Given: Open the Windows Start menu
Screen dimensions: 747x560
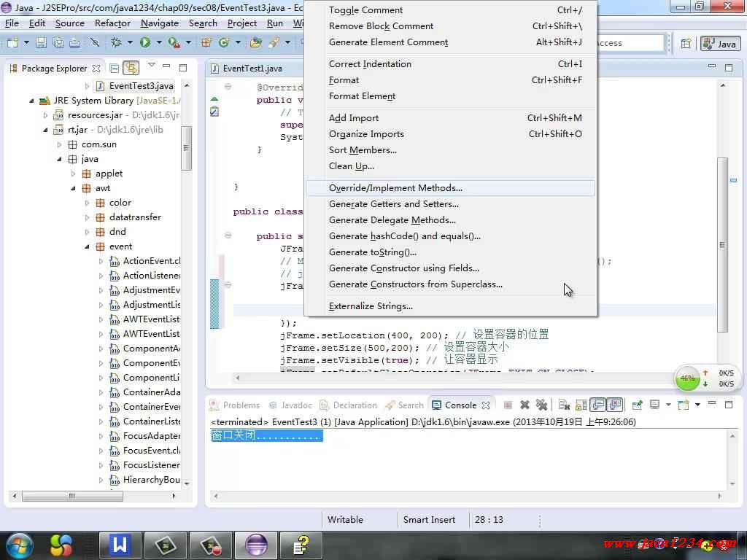Looking at the screenshot, I should pyautogui.click(x=19, y=545).
